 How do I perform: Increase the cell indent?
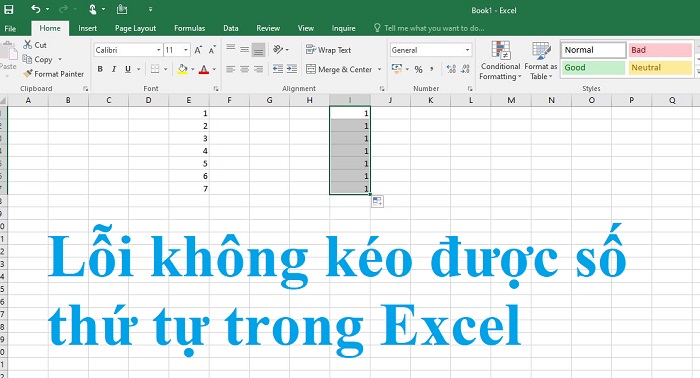point(292,69)
